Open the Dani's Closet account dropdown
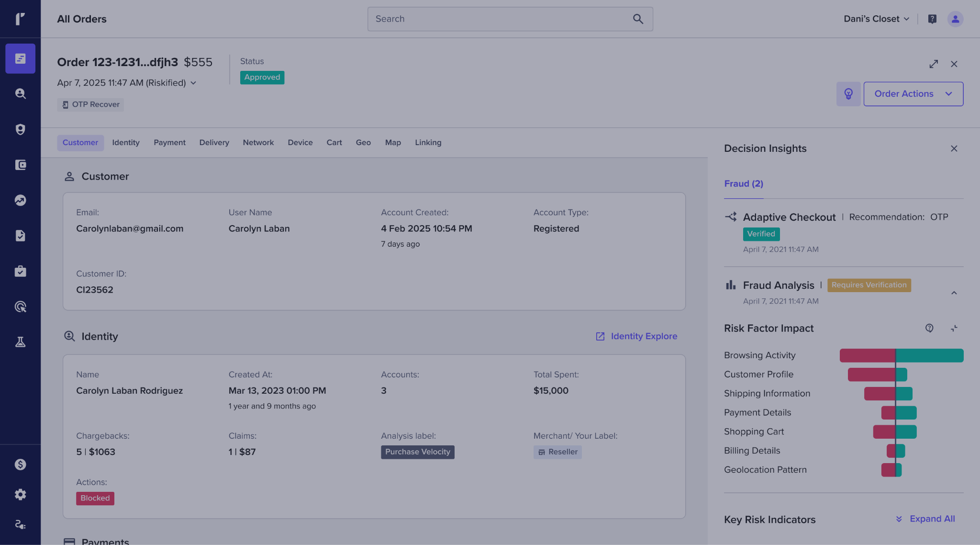The width and height of the screenshot is (980, 545). point(876,19)
